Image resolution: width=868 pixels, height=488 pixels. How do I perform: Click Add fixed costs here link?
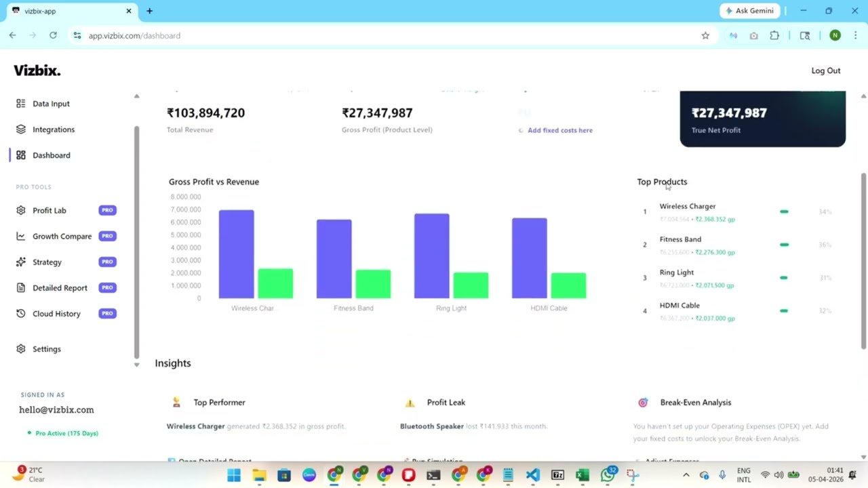pos(560,130)
